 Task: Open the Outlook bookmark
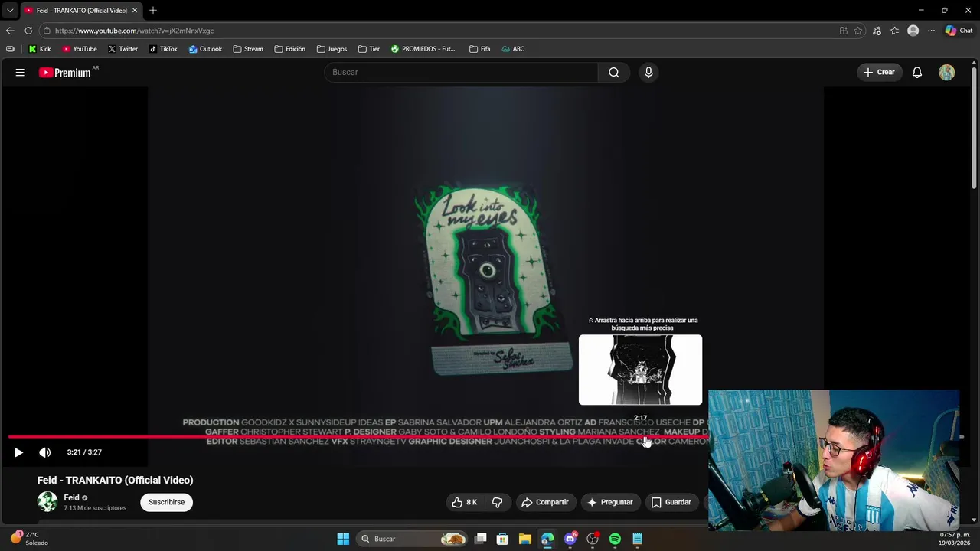point(205,49)
